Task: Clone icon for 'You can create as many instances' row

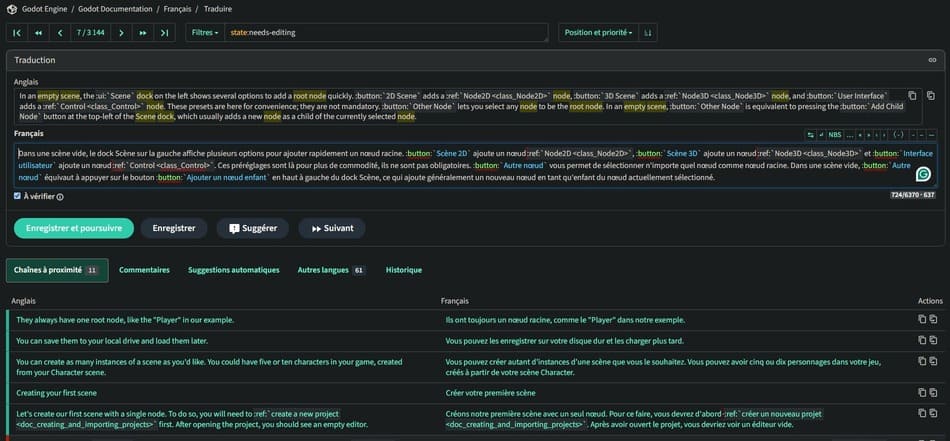Action: pyautogui.click(x=934, y=361)
